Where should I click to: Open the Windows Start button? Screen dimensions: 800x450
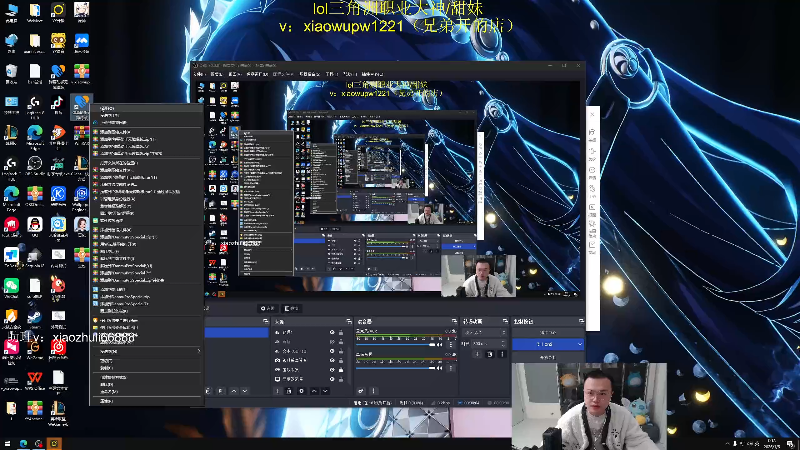click(7, 443)
